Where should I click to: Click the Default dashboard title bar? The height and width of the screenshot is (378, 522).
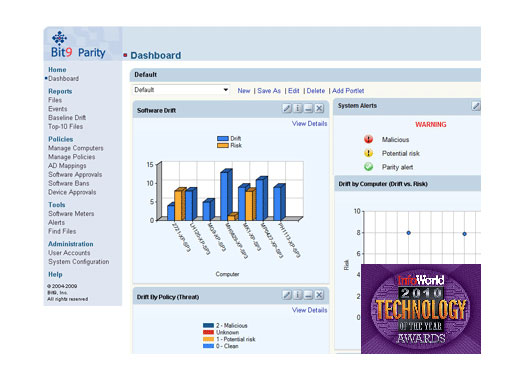point(305,75)
